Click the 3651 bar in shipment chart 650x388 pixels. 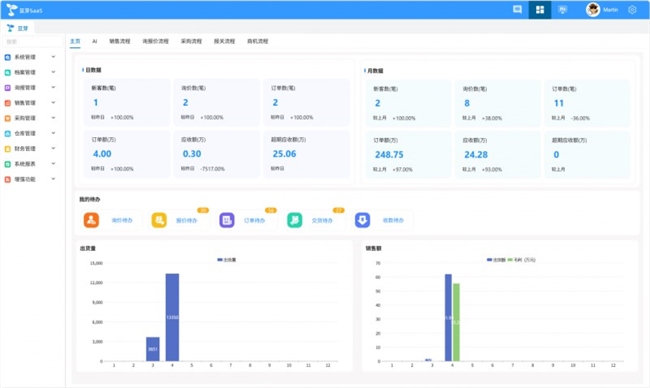(153, 349)
